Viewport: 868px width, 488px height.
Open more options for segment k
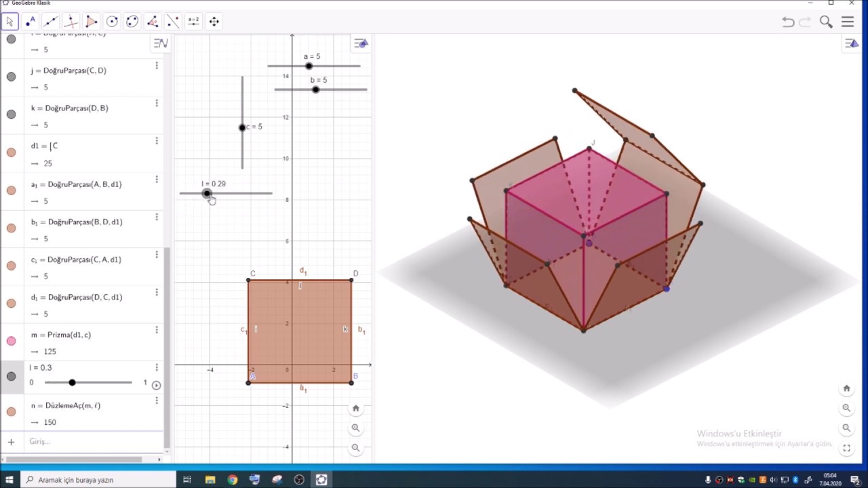point(157,103)
